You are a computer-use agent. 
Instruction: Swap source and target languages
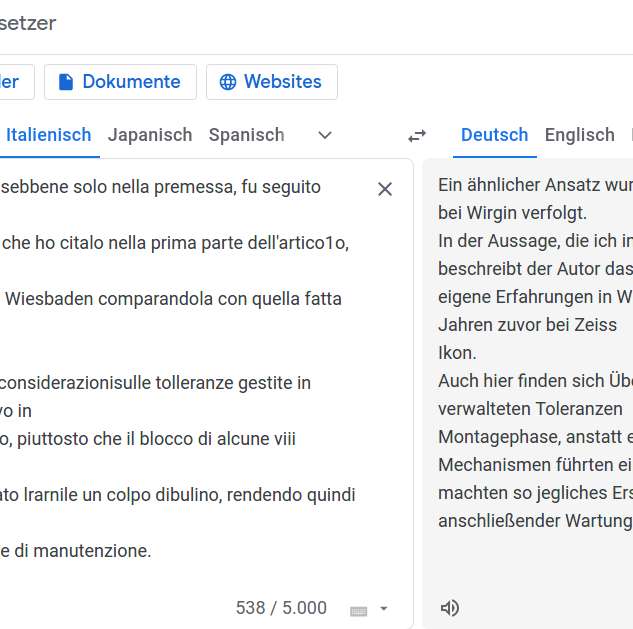pos(417,135)
